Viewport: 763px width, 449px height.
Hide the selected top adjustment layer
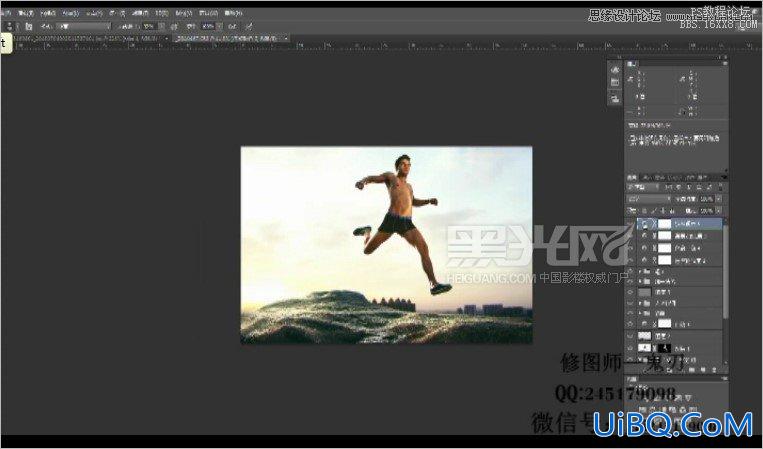[x=631, y=224]
